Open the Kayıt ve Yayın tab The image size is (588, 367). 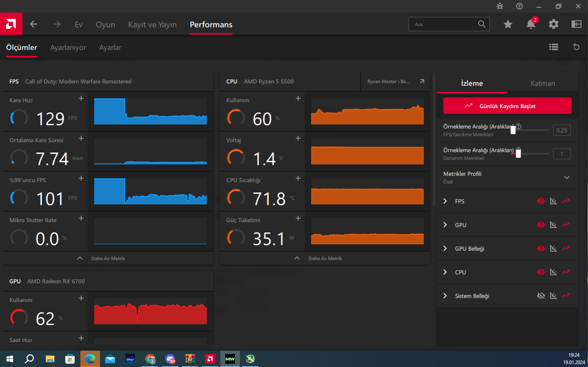[152, 24]
